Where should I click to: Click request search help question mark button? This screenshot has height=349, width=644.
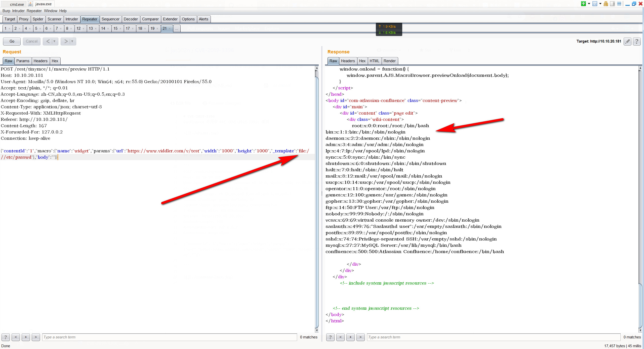[x=6, y=337]
